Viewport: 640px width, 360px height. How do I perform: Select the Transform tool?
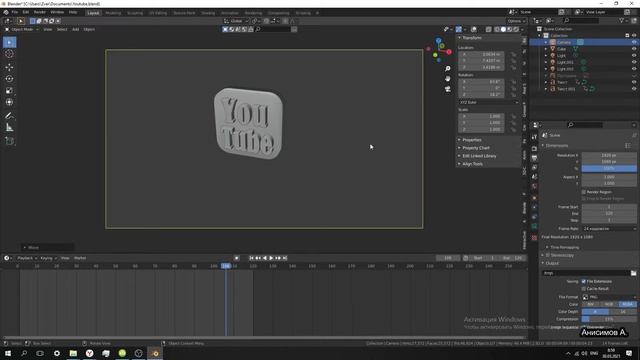point(9,102)
